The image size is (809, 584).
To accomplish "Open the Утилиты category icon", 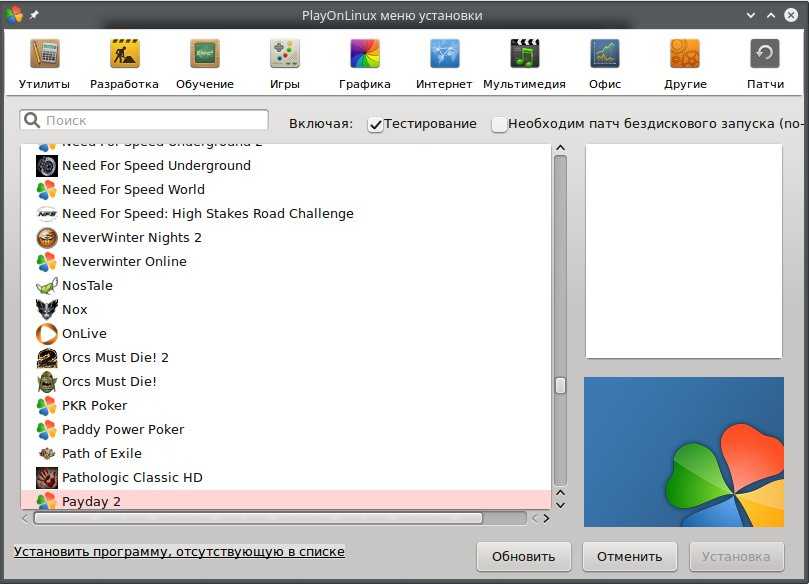I will pyautogui.click(x=44, y=54).
